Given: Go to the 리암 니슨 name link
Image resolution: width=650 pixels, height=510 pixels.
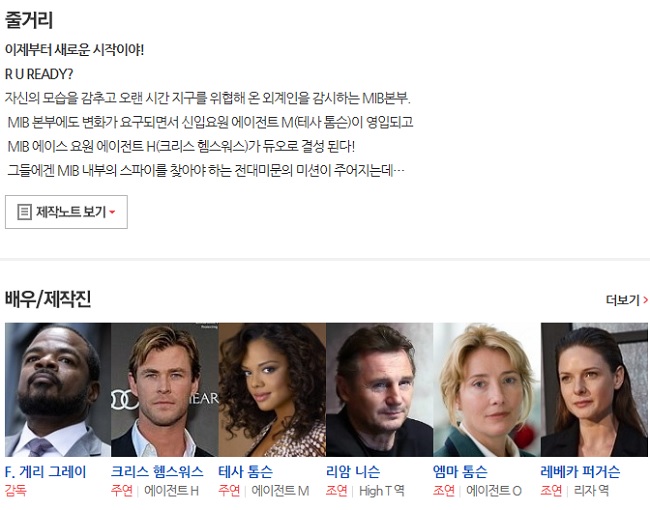Looking at the screenshot, I should (353, 472).
